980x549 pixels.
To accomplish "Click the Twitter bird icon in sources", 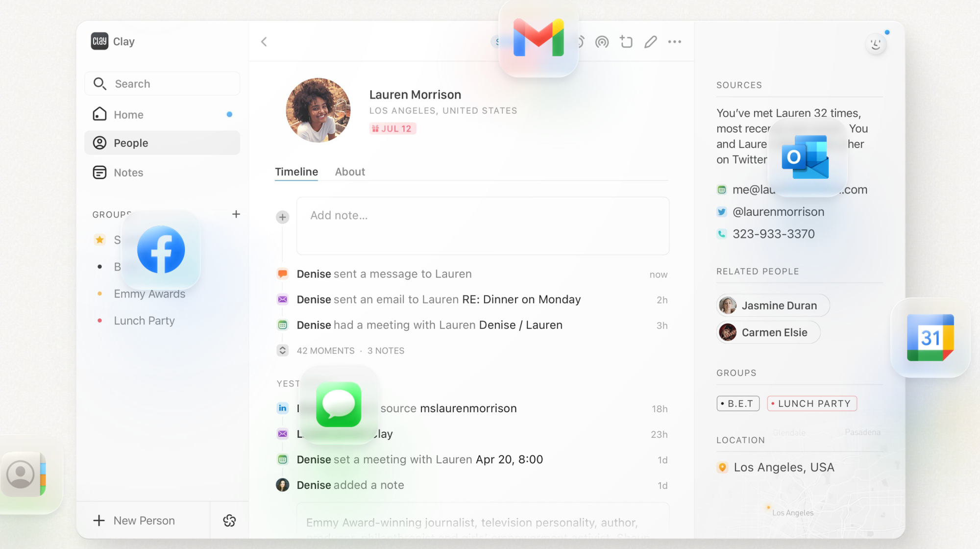I will click(721, 212).
